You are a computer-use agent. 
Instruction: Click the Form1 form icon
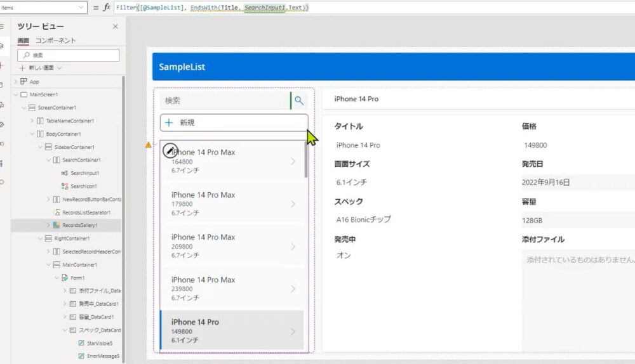[65, 278]
